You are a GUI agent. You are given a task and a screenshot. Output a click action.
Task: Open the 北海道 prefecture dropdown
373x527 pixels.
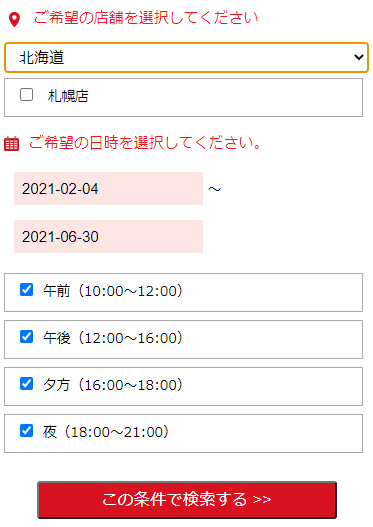[x=186, y=57]
